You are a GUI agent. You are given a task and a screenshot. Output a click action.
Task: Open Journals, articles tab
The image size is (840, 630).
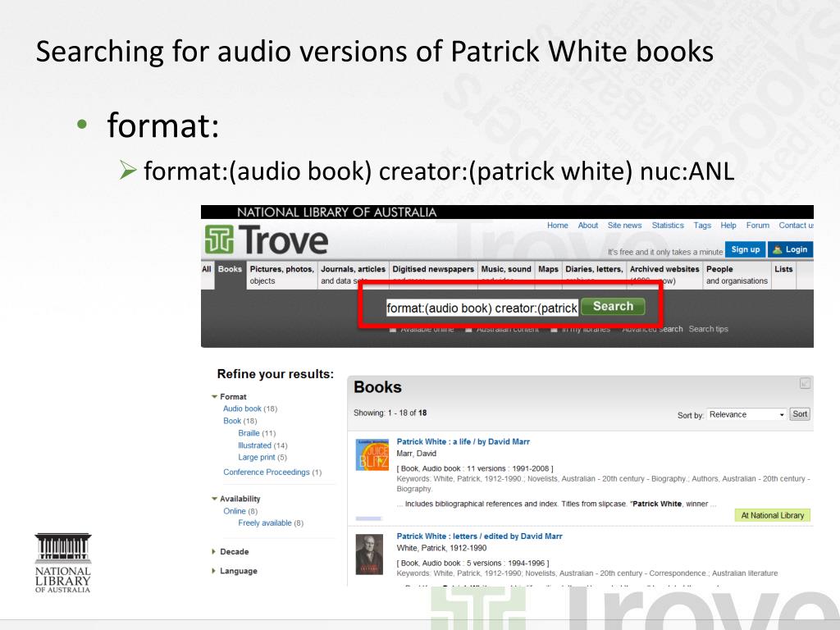click(353, 276)
